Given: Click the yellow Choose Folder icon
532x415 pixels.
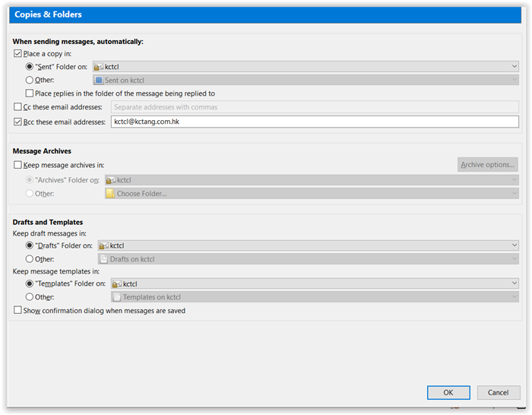Looking at the screenshot, I should (x=110, y=194).
